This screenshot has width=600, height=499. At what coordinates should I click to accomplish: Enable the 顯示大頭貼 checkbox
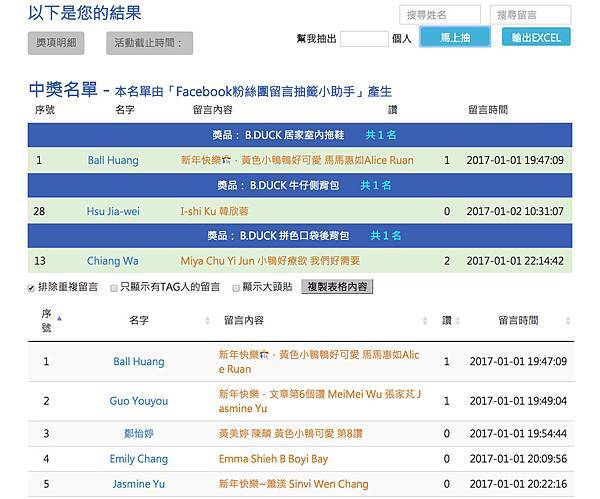coord(235,287)
